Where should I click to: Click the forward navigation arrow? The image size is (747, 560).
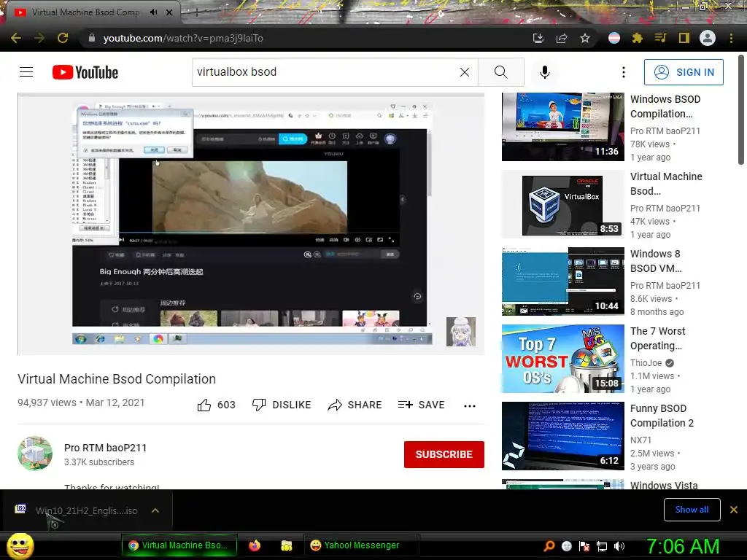tap(39, 38)
